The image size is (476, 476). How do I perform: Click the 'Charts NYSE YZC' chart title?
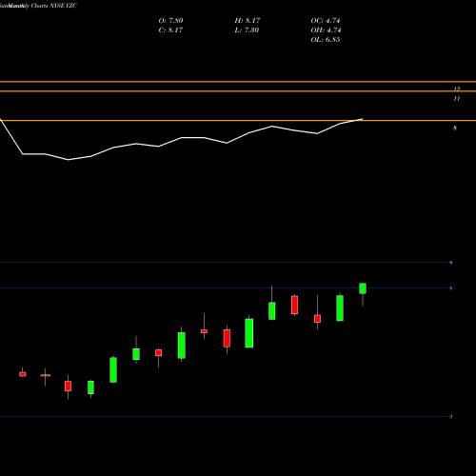pyautogui.click(x=54, y=6)
